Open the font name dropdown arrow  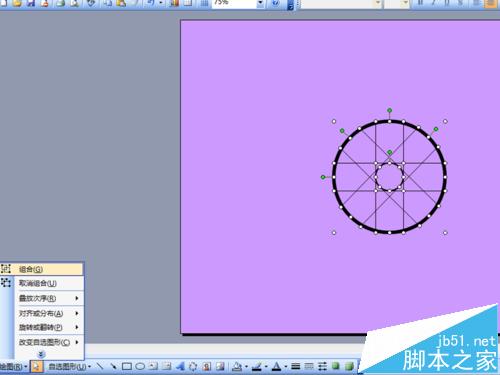378,3
